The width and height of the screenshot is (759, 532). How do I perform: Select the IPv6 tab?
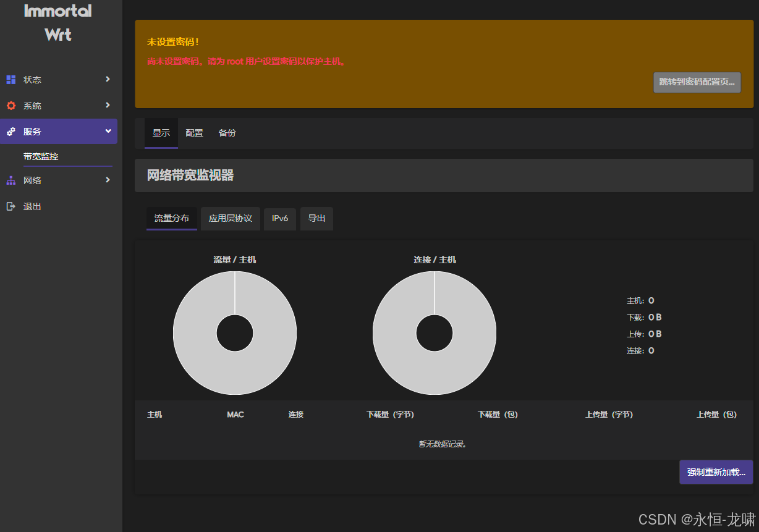(280, 218)
